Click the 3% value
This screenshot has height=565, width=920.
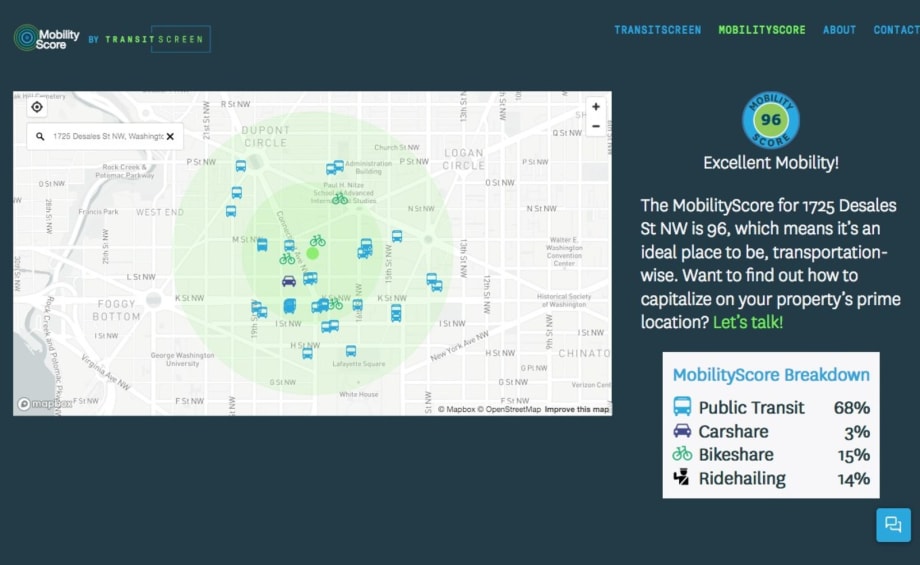(857, 432)
